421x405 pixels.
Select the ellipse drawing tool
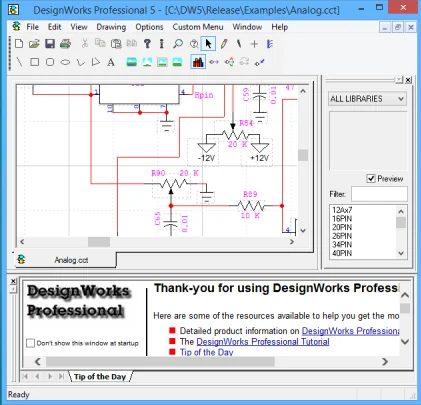65,62
